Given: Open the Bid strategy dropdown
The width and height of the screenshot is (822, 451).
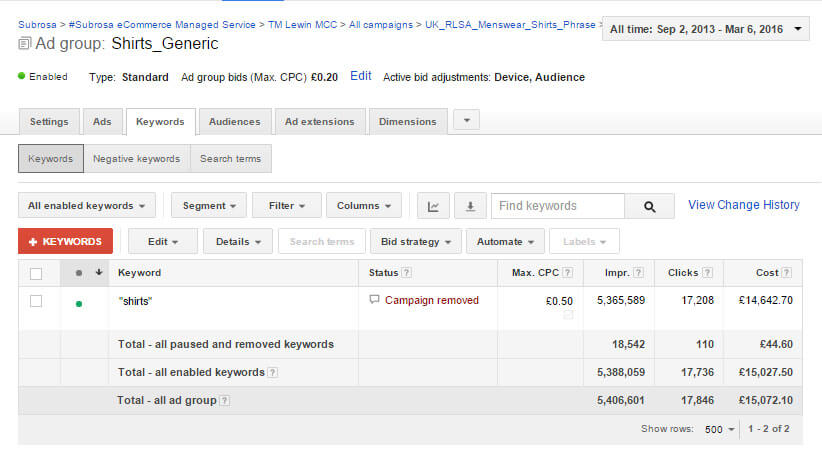Looking at the screenshot, I should click(x=415, y=241).
